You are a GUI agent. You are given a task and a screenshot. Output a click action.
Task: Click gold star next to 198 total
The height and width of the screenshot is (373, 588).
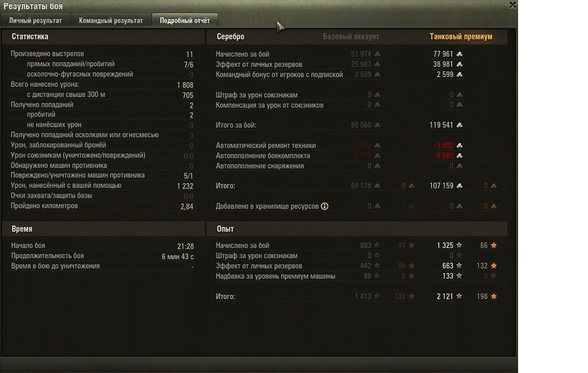click(x=494, y=296)
